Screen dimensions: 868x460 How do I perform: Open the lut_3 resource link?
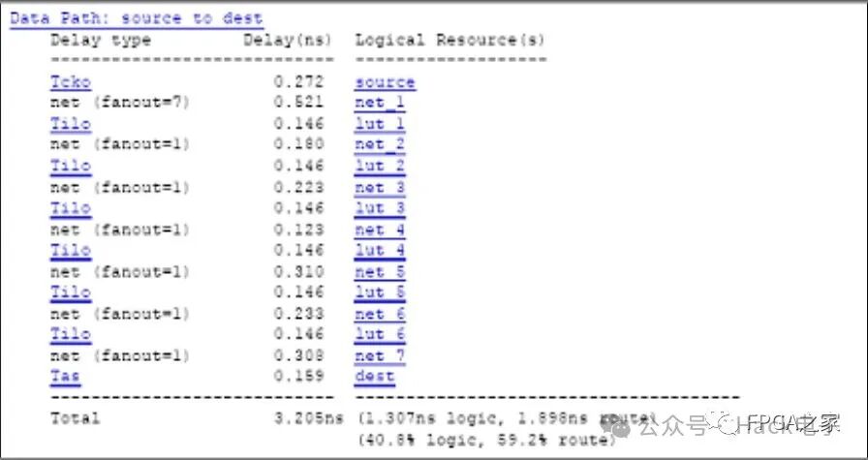380,207
